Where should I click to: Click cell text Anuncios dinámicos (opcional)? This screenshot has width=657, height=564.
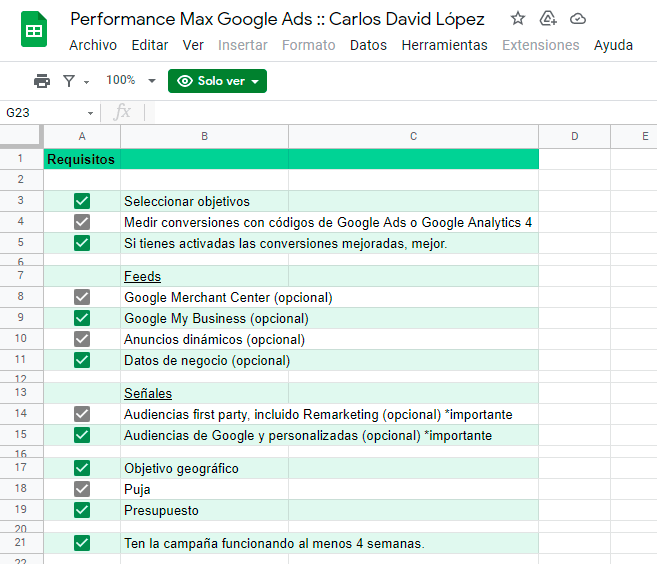pyautogui.click(x=215, y=339)
